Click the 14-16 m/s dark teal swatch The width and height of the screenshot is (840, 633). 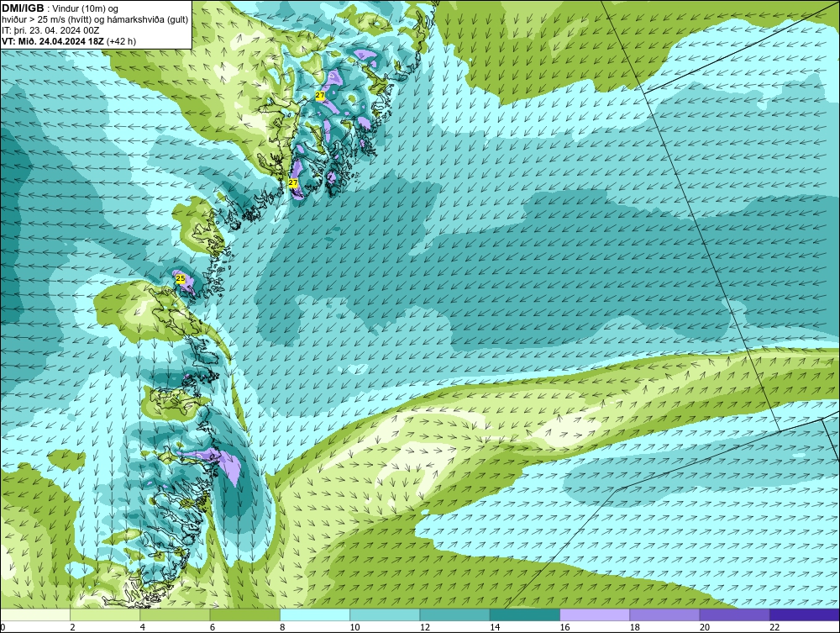click(525, 615)
